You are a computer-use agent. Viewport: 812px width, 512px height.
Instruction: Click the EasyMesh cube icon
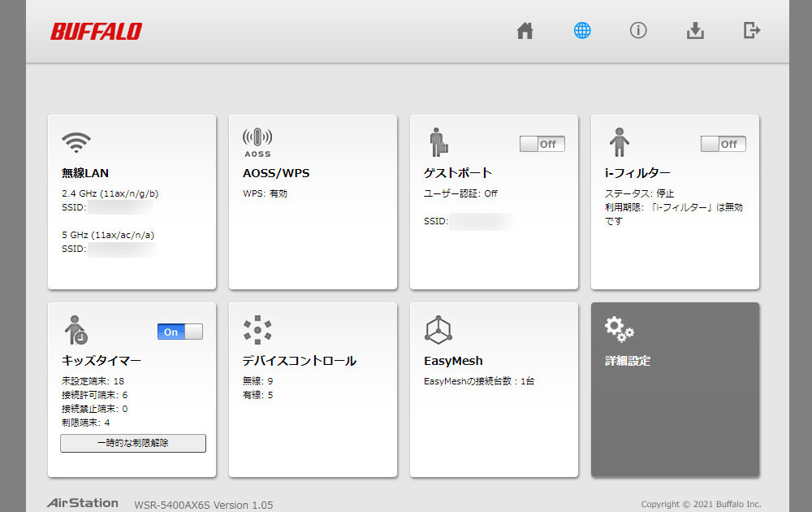coord(438,330)
